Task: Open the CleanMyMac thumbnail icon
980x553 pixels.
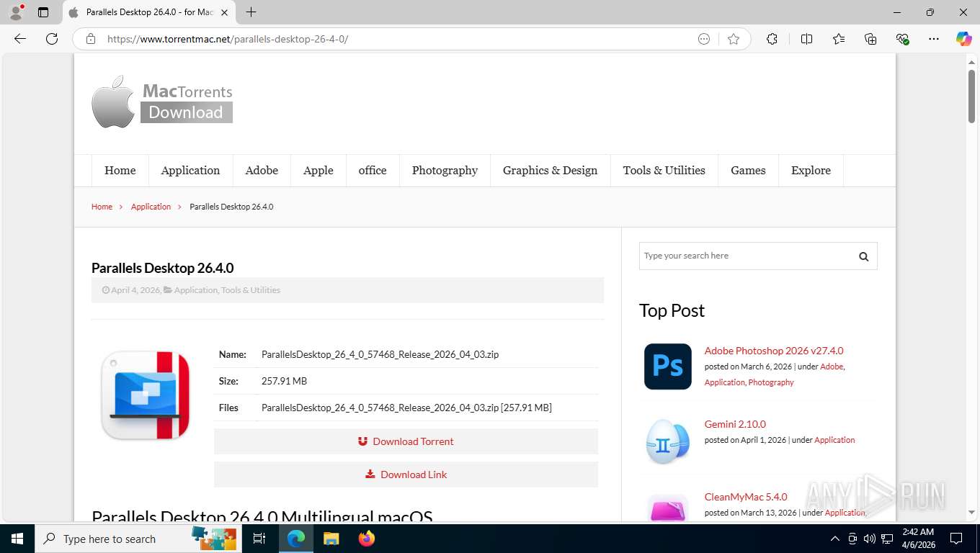Action: click(x=668, y=508)
